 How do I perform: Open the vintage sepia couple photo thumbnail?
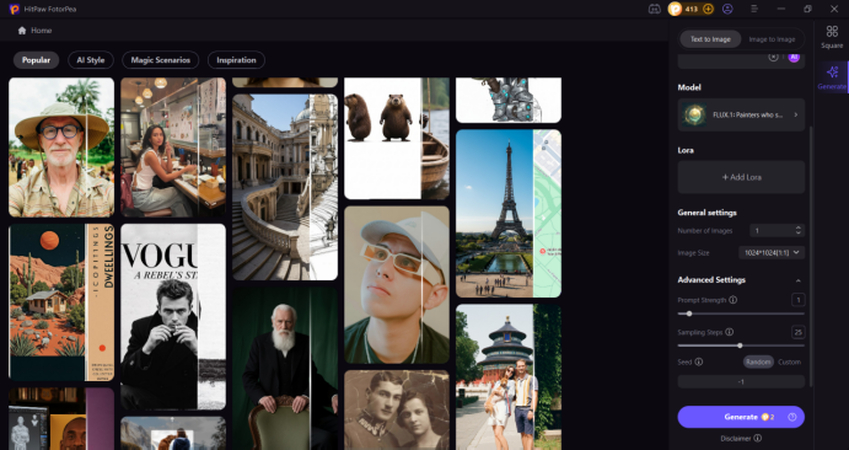[397, 410]
